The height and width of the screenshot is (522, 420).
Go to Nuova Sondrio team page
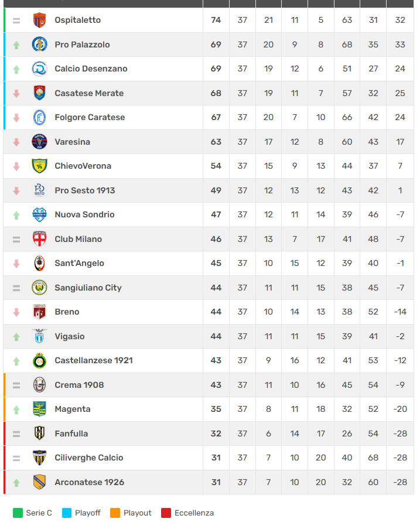click(x=84, y=214)
